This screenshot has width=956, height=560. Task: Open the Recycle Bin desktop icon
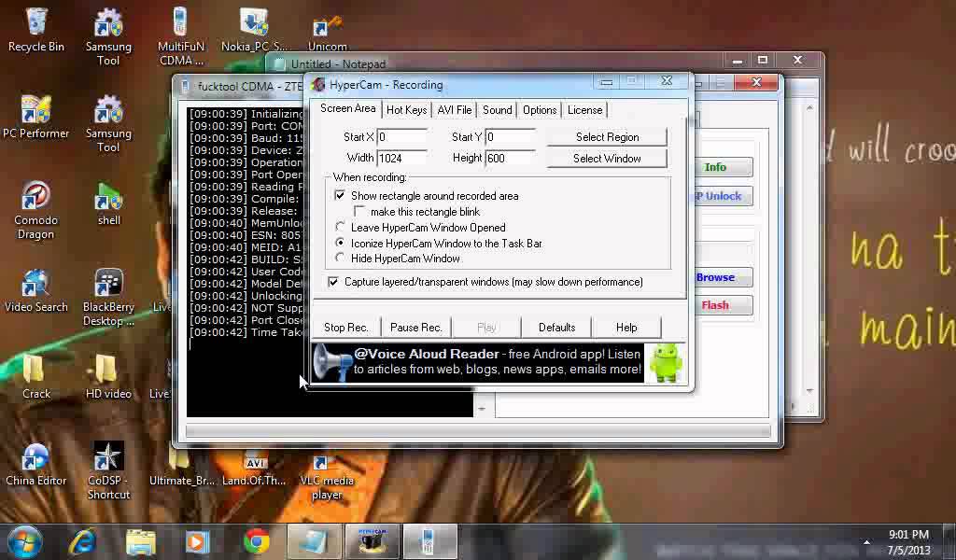pyautogui.click(x=36, y=29)
